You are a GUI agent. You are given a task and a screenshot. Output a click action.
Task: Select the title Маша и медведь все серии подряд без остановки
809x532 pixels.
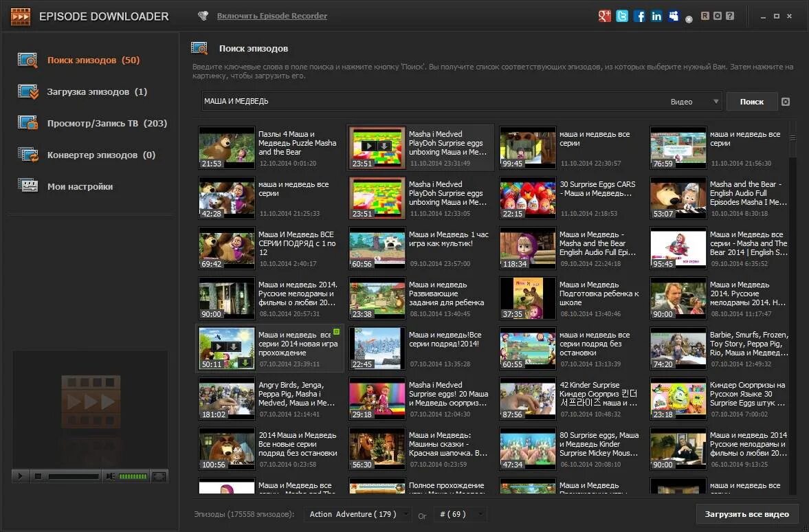tap(595, 344)
